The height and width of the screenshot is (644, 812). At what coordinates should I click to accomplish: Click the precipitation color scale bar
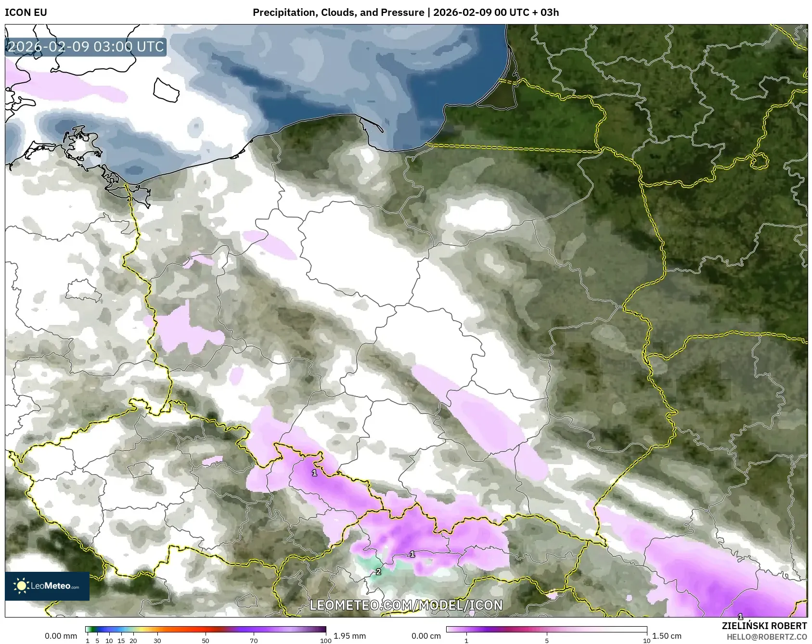[x=206, y=629]
